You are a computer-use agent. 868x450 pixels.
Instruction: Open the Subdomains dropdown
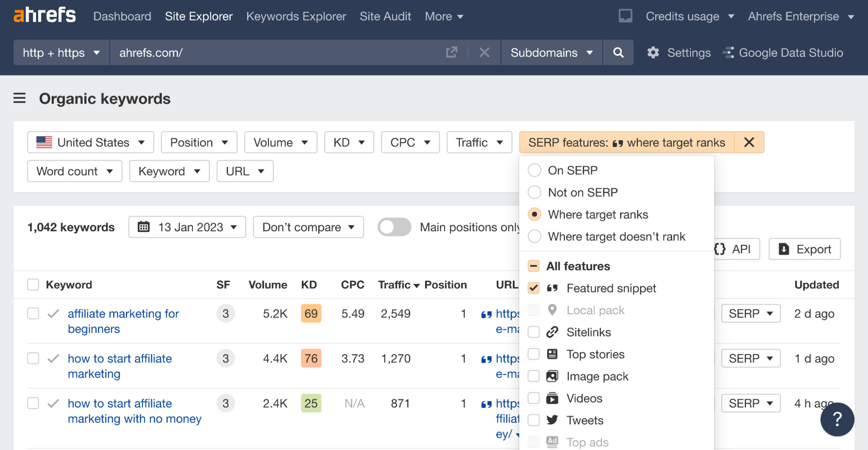point(551,53)
